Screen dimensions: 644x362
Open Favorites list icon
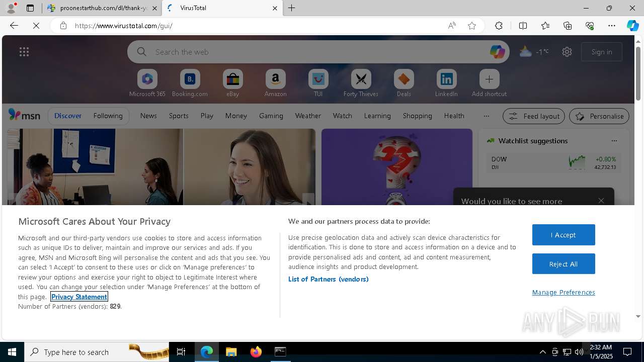click(x=545, y=26)
